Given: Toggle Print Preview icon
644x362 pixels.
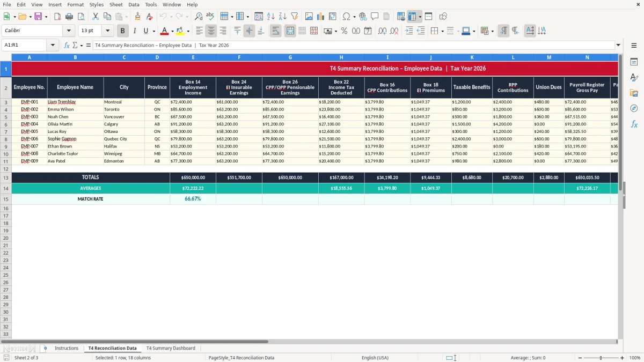Looking at the screenshot, I should click(80, 17).
